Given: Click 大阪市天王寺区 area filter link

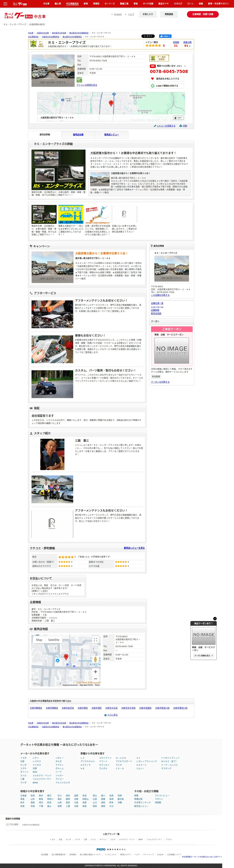Looking at the screenshot, I should click(x=128, y=708).
